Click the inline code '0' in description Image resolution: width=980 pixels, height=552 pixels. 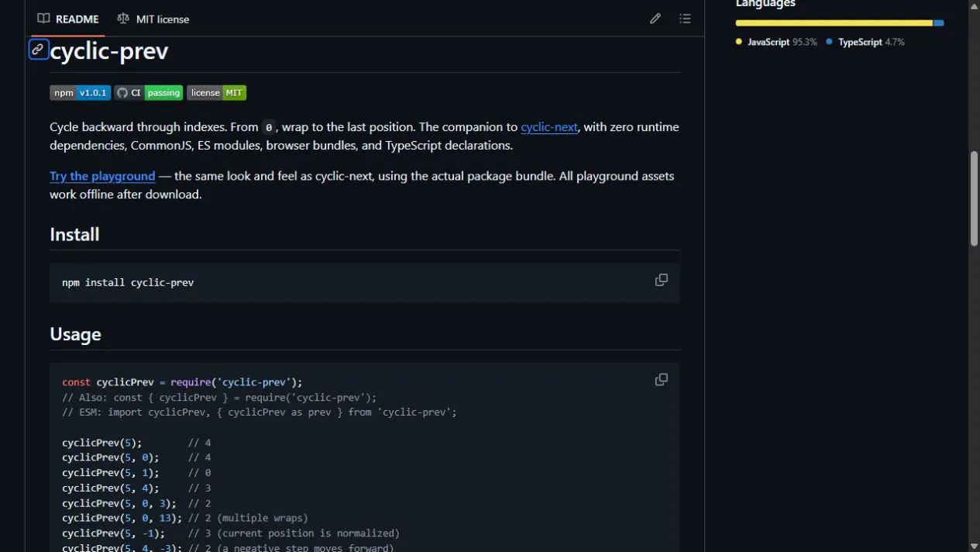click(269, 127)
